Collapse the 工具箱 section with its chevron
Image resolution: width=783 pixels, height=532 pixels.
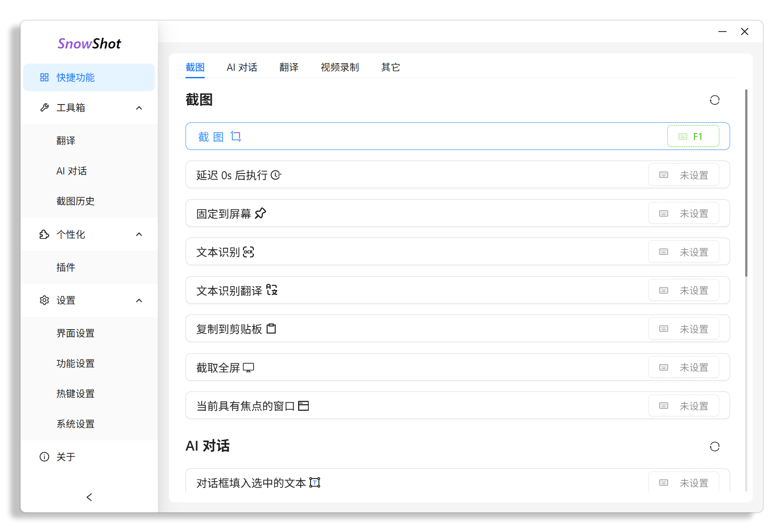click(x=139, y=108)
